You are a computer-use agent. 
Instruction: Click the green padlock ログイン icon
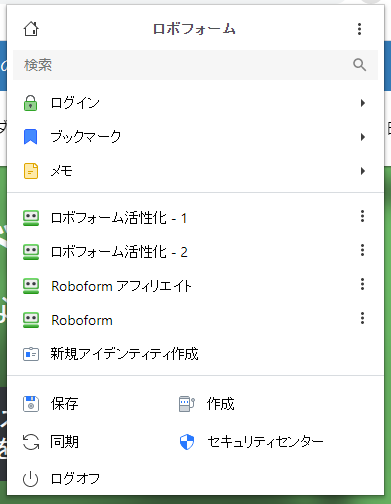[x=31, y=103]
